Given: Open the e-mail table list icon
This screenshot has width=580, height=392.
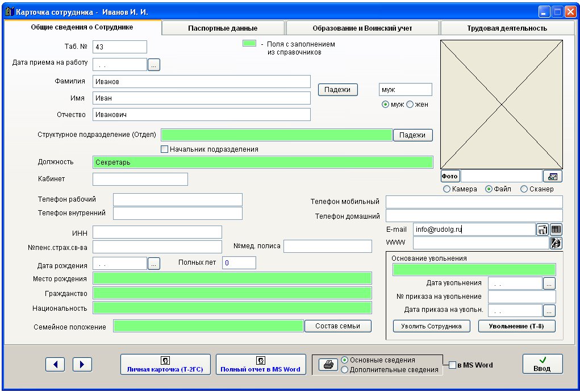Looking at the screenshot, I should (x=556, y=230).
